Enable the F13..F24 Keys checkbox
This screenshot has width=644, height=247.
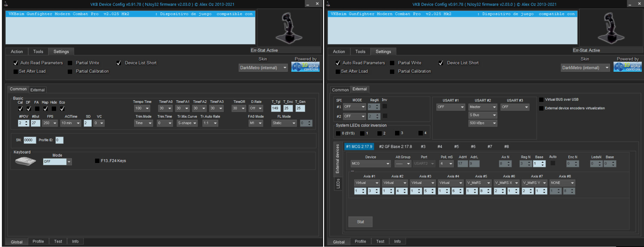point(97,161)
